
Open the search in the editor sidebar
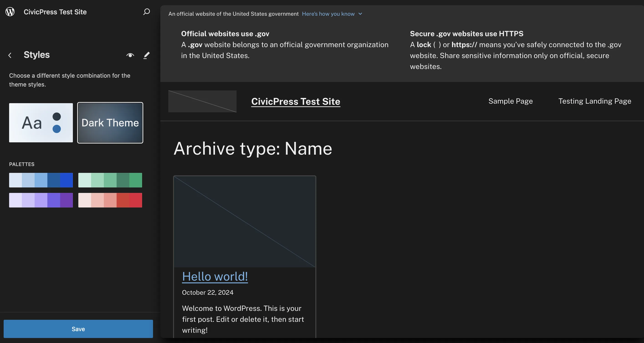(146, 11)
